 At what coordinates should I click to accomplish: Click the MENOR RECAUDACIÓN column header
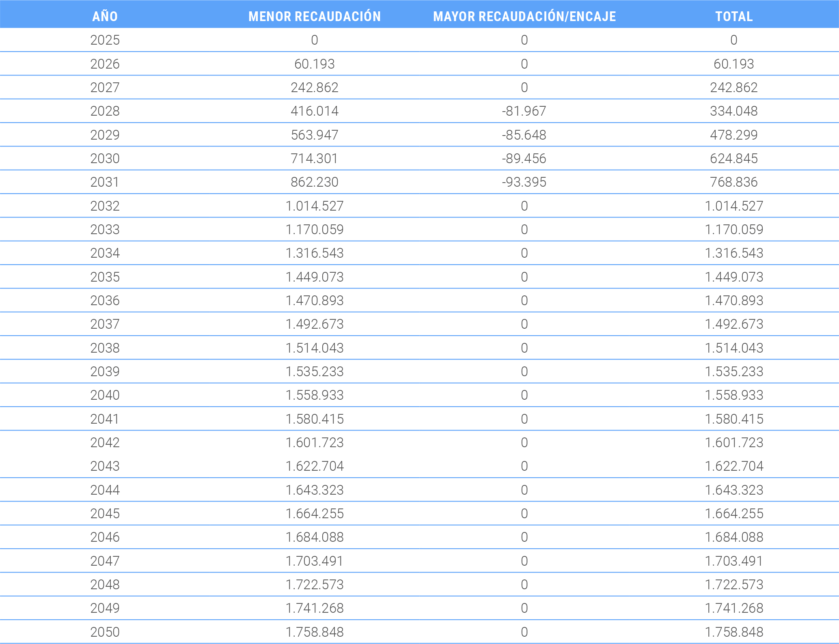(315, 16)
